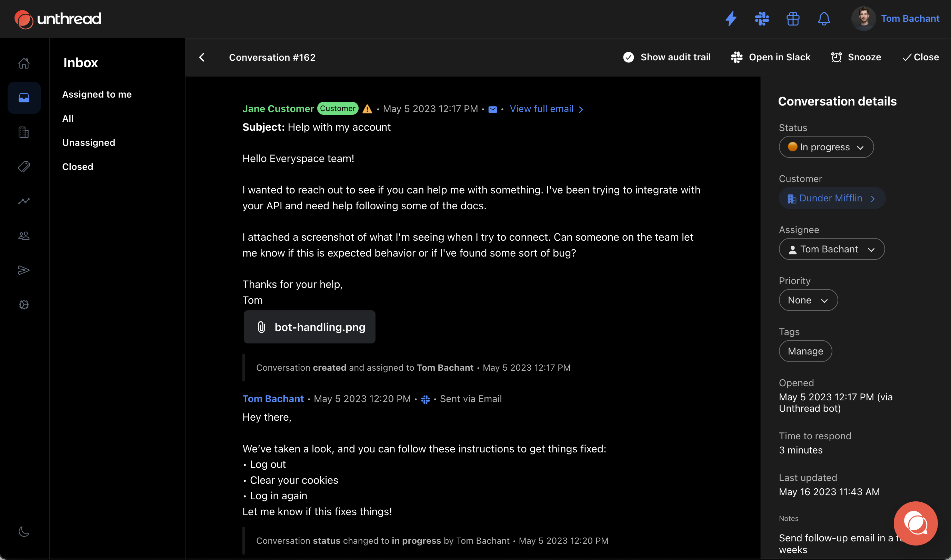Screen dimensions: 951x560
Task: Click the Snooze alarm clock icon
Action: pos(836,57)
